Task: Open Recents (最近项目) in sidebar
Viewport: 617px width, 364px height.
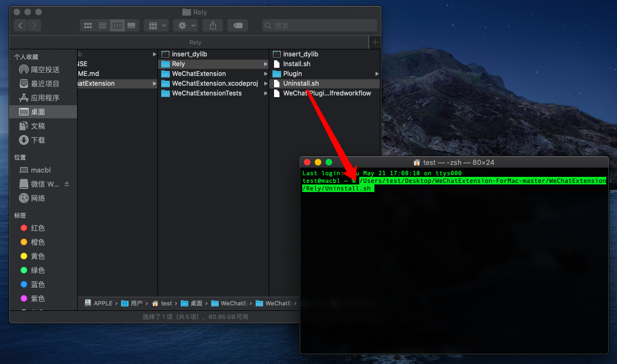Action: (x=43, y=84)
